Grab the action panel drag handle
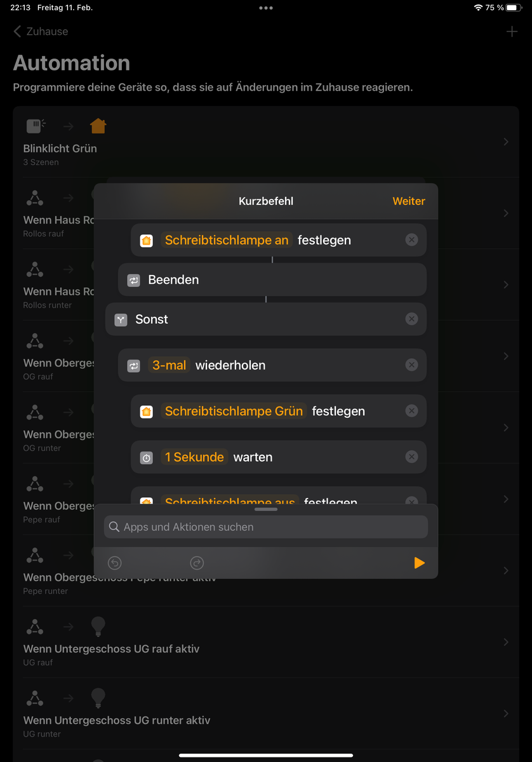Viewport: 532px width, 762px height. click(265, 509)
